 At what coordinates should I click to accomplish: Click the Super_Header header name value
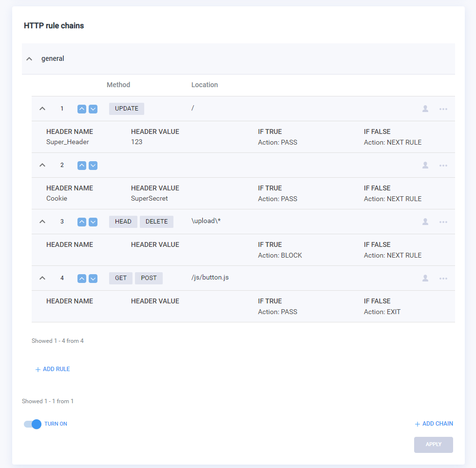click(68, 142)
